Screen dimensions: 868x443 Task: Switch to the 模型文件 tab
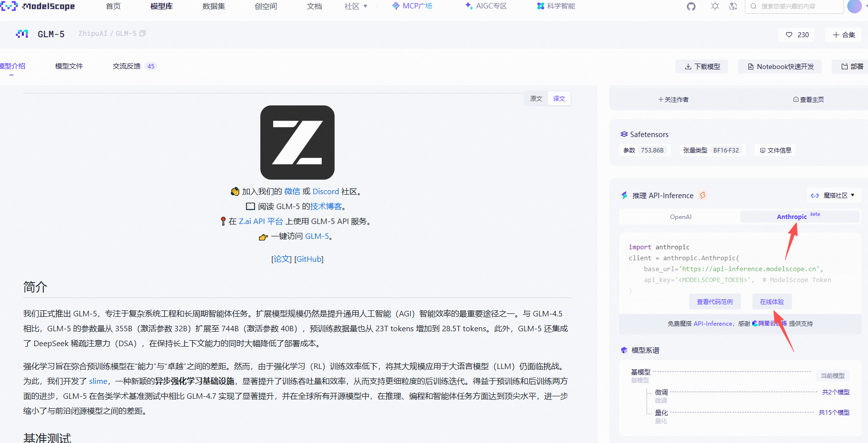coord(69,66)
